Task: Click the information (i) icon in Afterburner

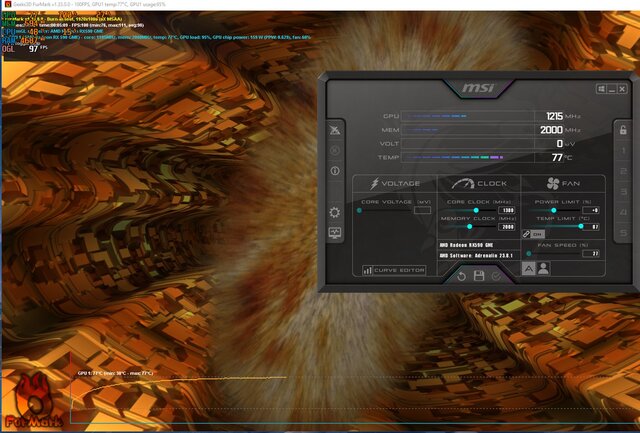Action: pyautogui.click(x=335, y=171)
